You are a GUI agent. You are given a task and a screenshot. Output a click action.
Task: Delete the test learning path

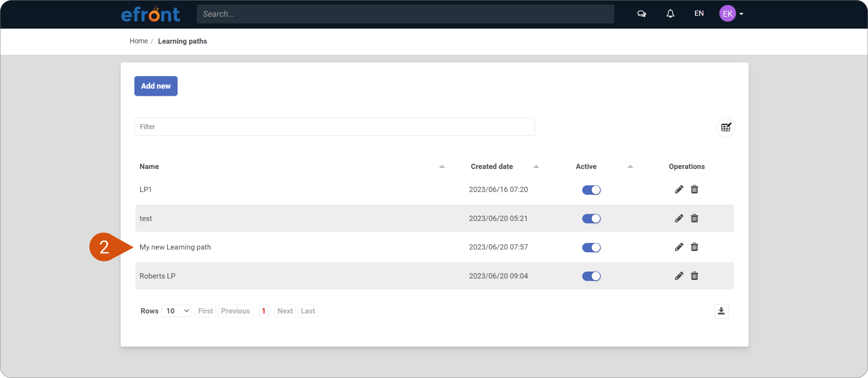point(694,218)
